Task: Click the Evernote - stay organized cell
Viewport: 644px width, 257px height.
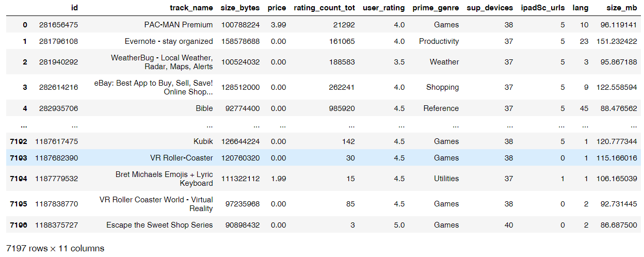Action: coord(169,41)
